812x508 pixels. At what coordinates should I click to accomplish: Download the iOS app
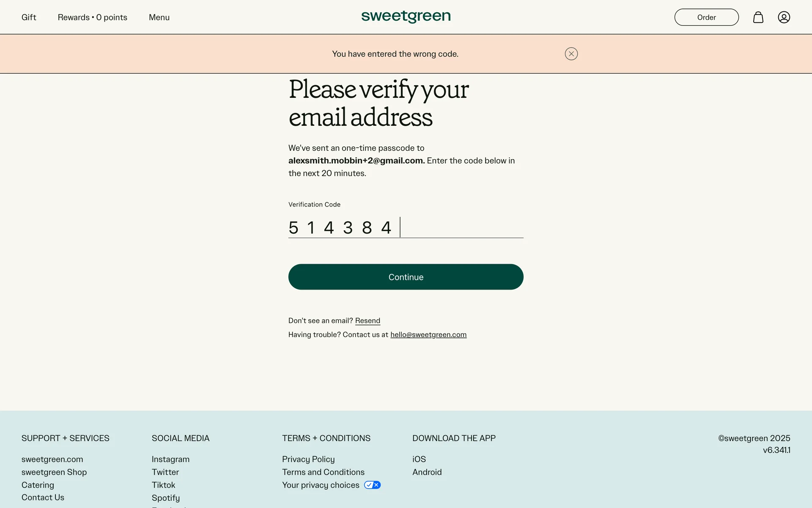point(419,459)
